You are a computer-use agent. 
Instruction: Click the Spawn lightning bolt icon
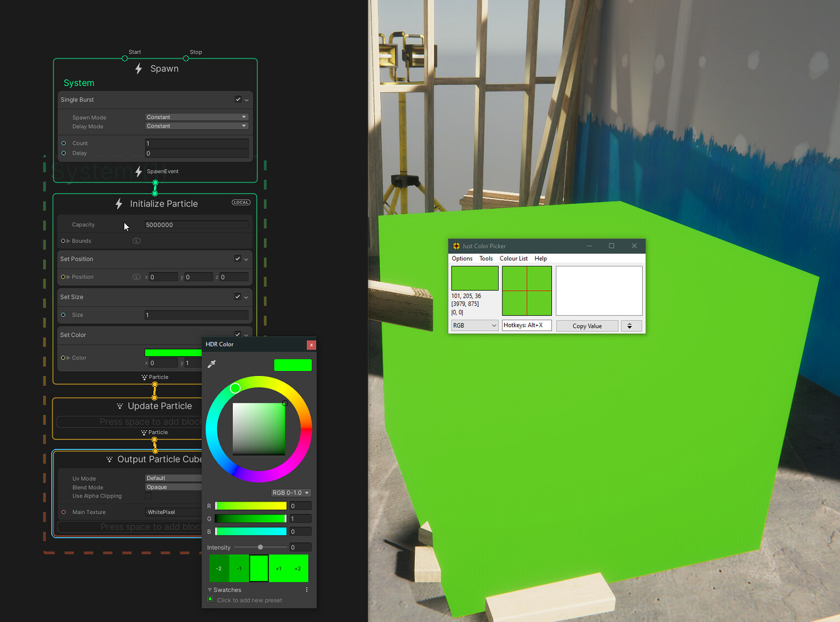139,69
